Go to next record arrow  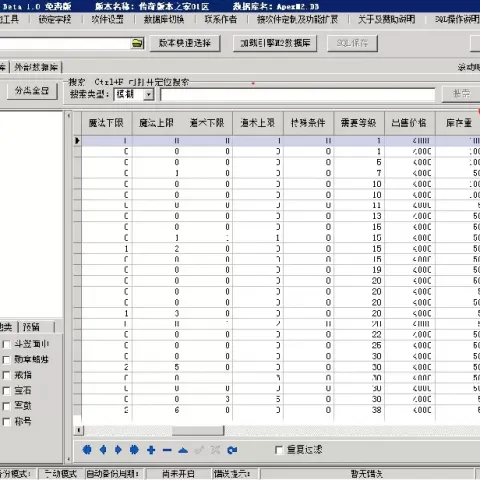(x=118, y=450)
